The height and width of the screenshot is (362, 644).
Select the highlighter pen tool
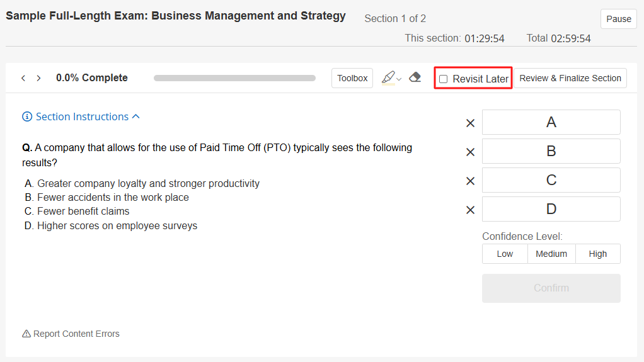[388, 77]
